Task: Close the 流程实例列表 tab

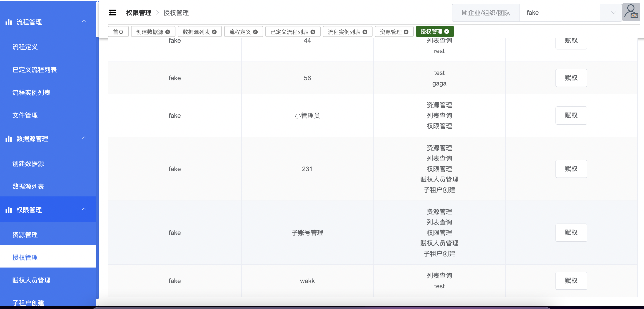Action: tap(365, 32)
